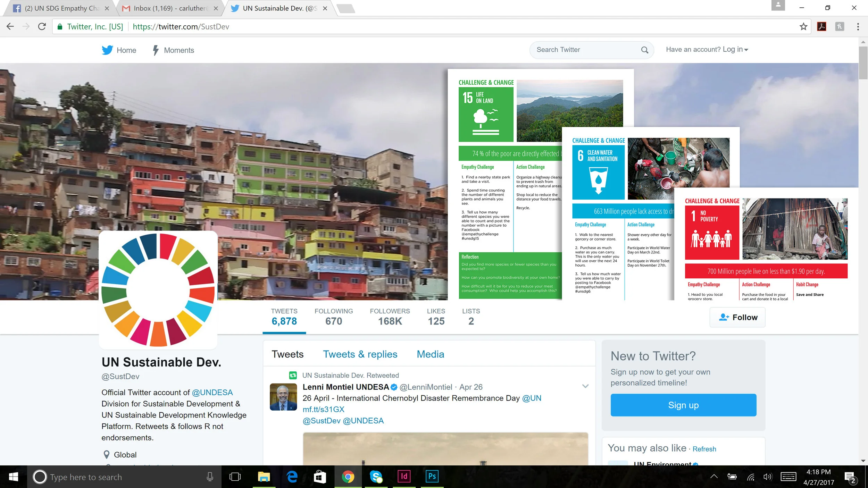This screenshot has width=868, height=488.
Task: Bookmark the page with the star icon
Action: point(803,27)
